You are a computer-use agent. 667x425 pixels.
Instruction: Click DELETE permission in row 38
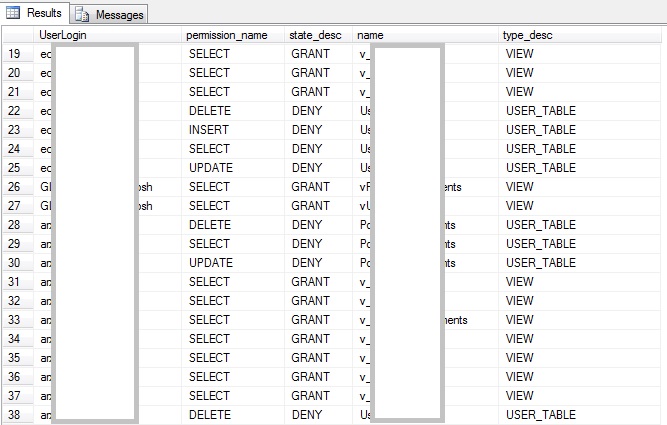[210, 414]
